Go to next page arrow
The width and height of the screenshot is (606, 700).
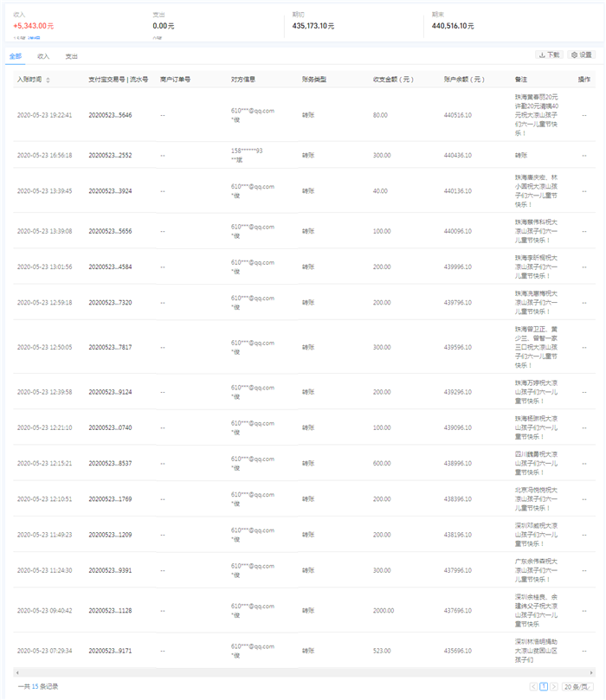pyautogui.click(x=554, y=686)
